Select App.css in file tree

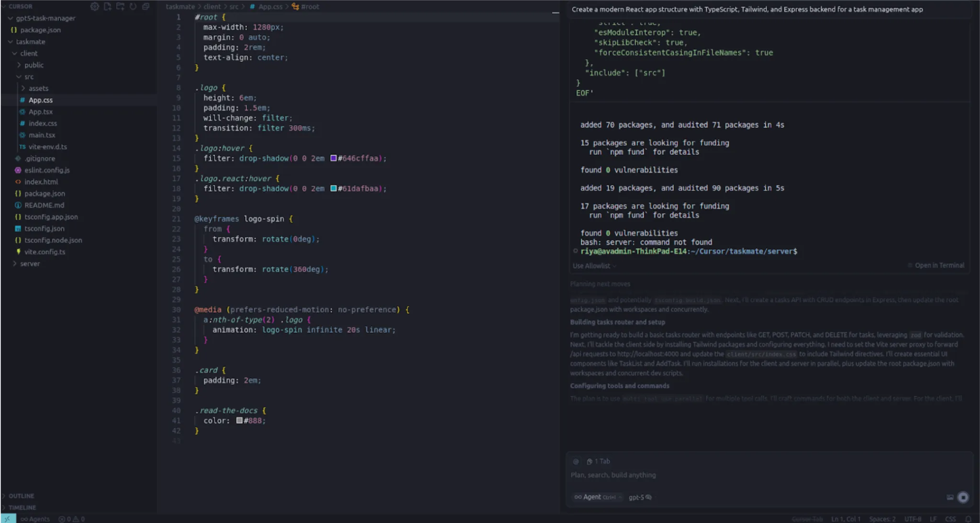(40, 100)
